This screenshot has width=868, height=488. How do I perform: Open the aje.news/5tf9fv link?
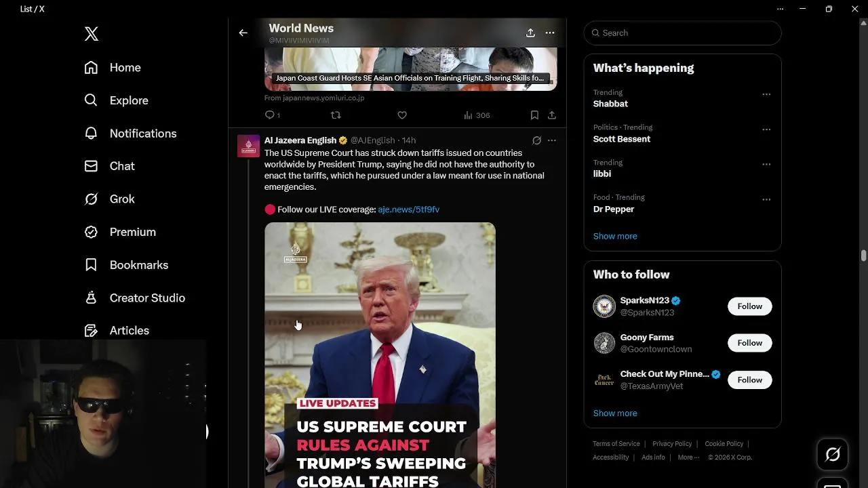click(408, 209)
